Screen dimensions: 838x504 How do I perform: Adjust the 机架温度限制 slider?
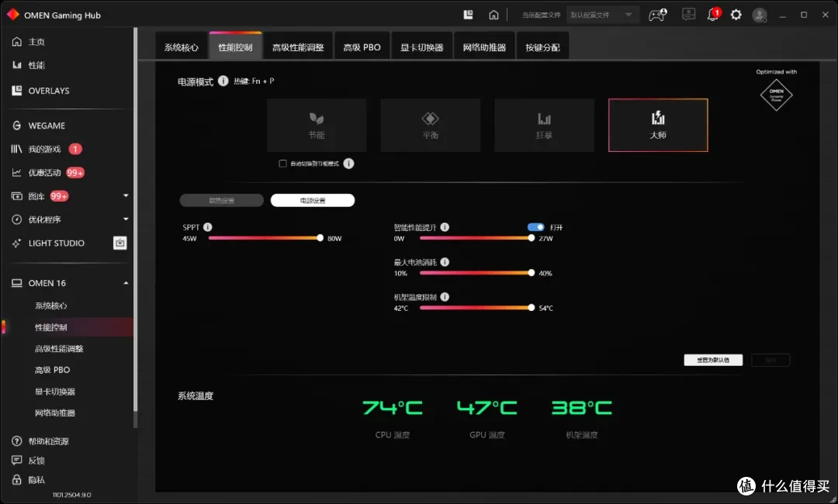pos(531,308)
